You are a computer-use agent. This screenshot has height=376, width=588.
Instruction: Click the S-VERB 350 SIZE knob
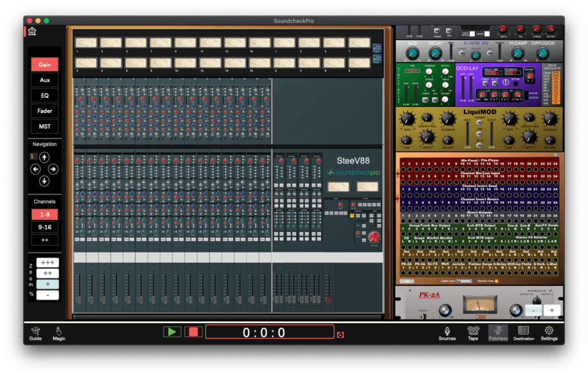412,53
